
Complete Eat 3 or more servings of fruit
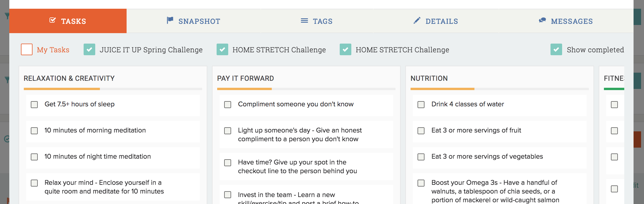click(x=421, y=131)
